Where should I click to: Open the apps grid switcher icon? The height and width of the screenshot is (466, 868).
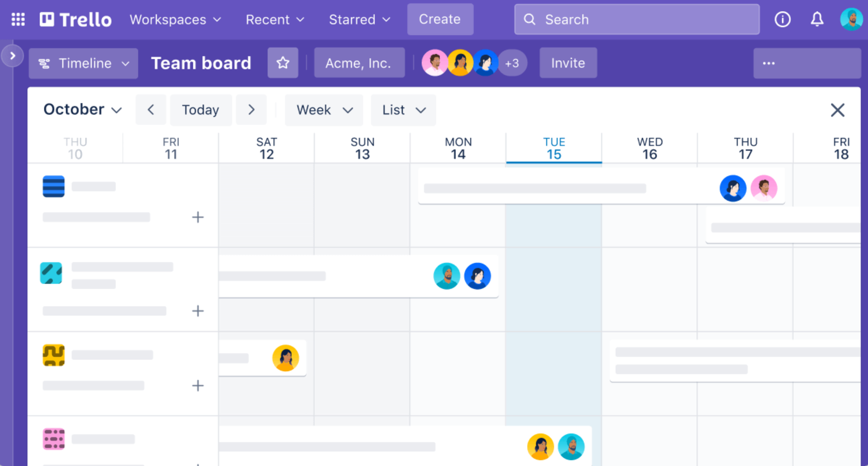18,19
